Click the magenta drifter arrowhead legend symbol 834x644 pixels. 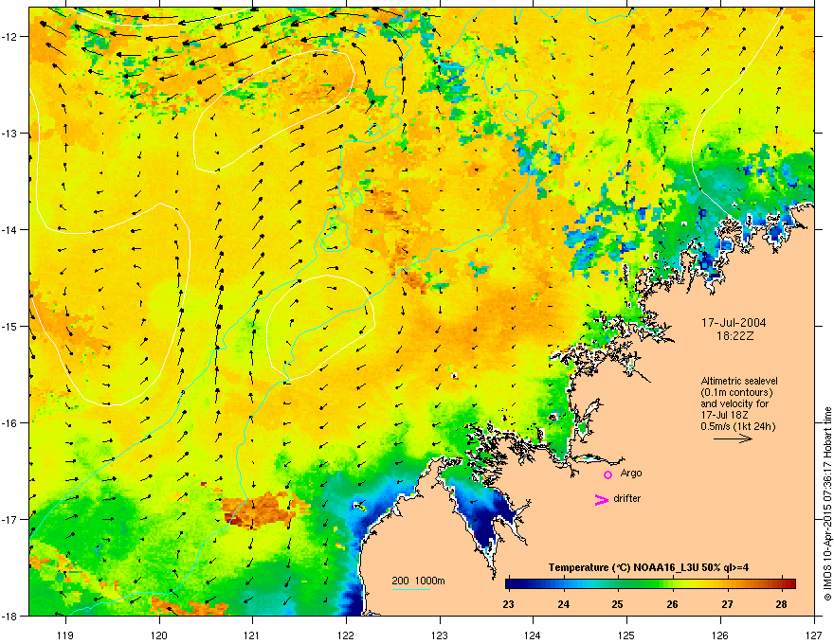click(x=602, y=499)
